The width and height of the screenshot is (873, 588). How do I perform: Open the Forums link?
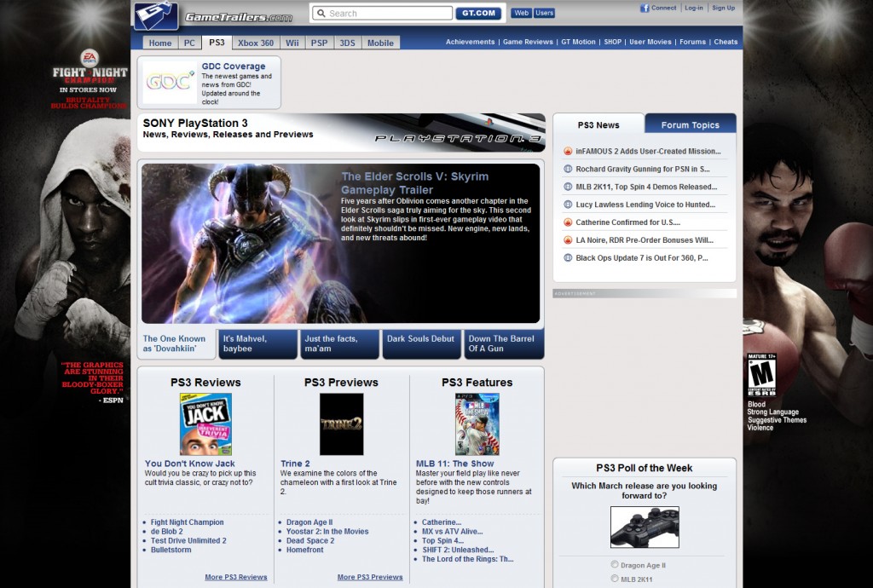(x=692, y=42)
